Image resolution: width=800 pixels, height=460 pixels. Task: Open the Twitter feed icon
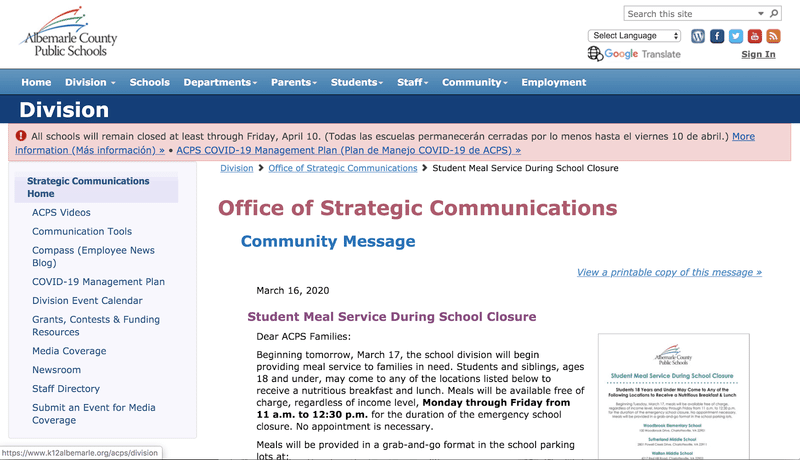coord(736,36)
